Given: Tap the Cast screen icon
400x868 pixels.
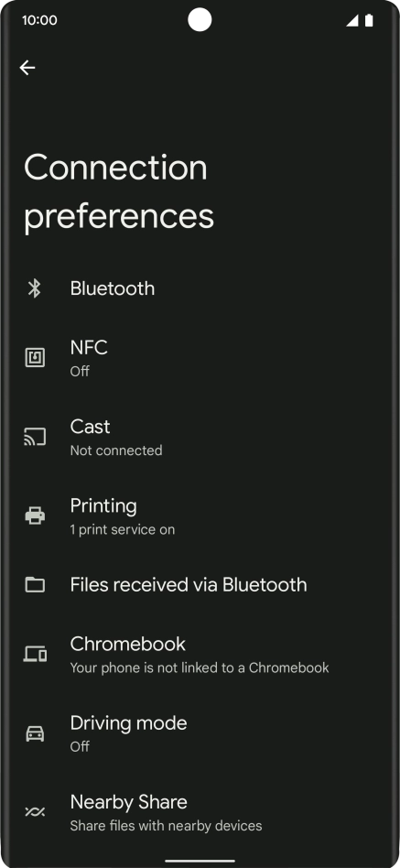Looking at the screenshot, I should tap(35, 437).
